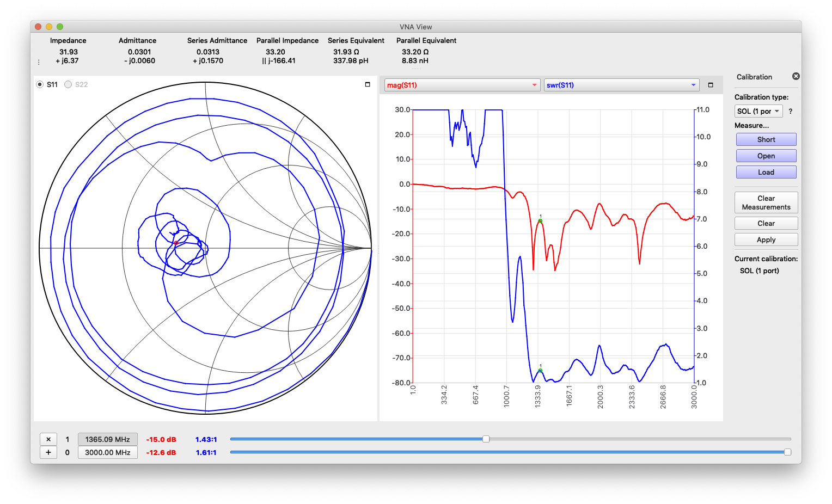Click the 3000.00 MHz marker frequency field
This screenshot has height=504, width=832.
107,452
